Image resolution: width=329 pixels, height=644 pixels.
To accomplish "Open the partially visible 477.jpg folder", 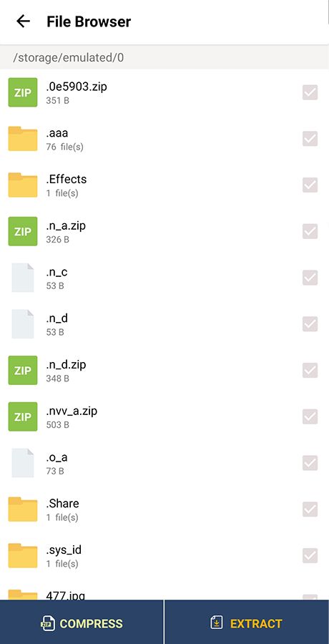I will pos(164,593).
